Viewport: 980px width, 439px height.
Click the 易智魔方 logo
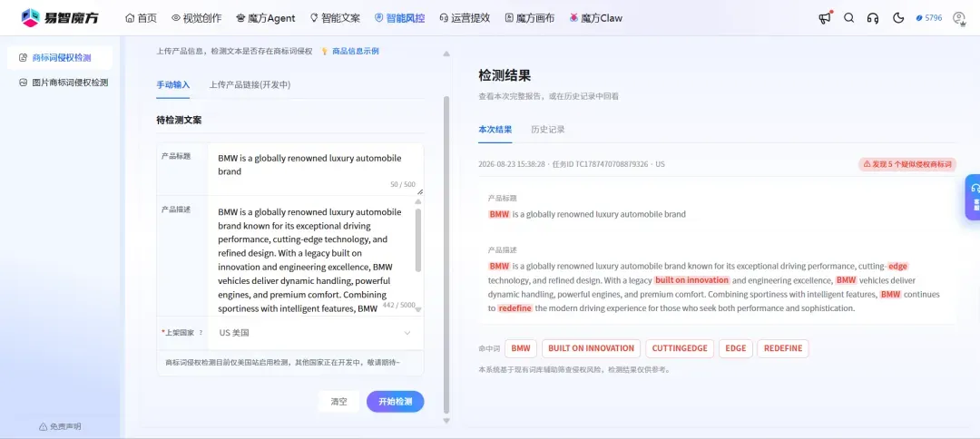59,17
